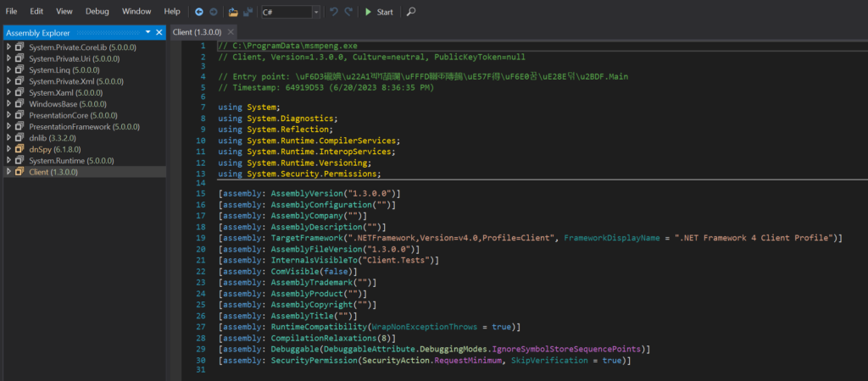The image size is (868, 381).
Task: Click the Redo toolbar icon
Action: point(348,12)
